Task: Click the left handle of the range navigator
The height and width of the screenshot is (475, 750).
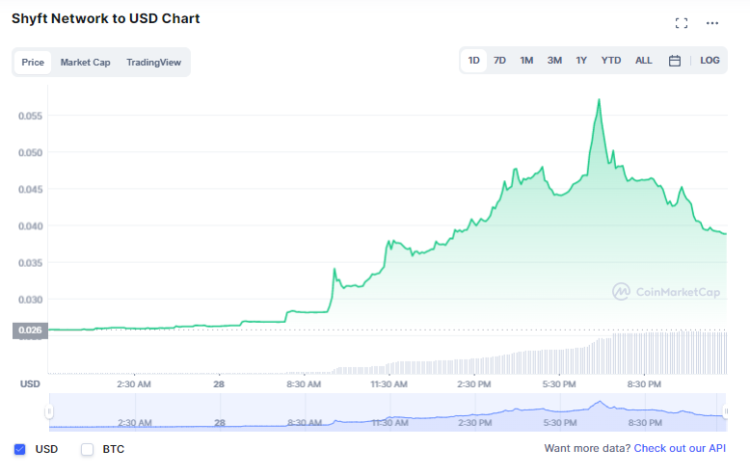Action: tap(49, 411)
